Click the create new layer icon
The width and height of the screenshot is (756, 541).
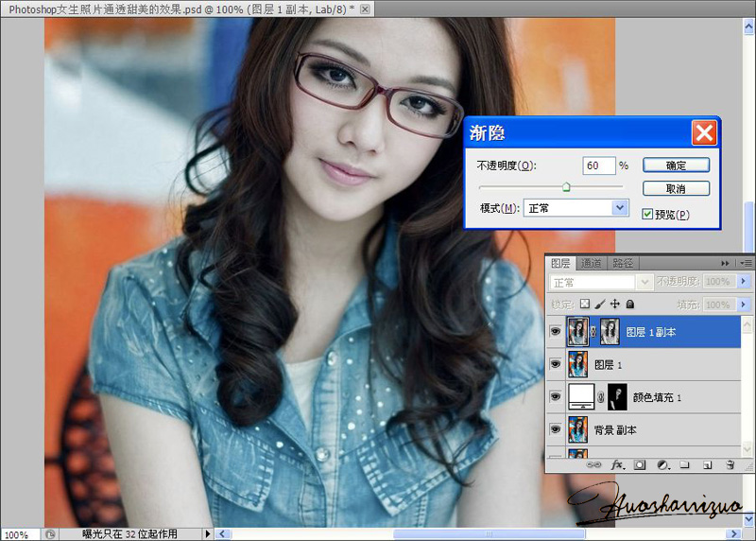click(707, 465)
